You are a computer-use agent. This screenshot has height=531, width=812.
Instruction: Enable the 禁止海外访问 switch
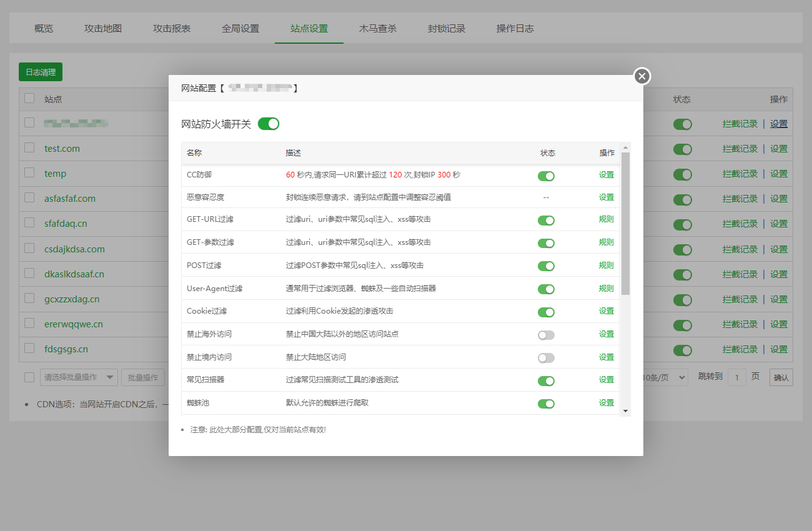click(546, 335)
